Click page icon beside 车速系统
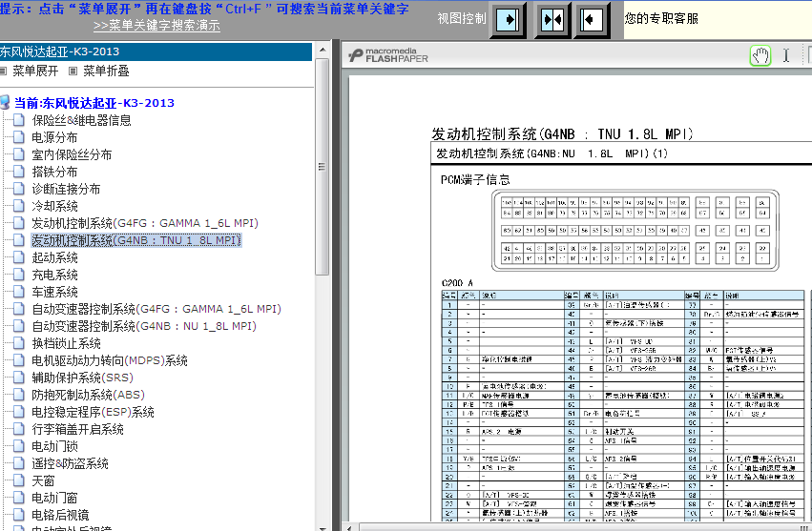Image resolution: width=812 pixels, height=531 pixels. [x=19, y=292]
